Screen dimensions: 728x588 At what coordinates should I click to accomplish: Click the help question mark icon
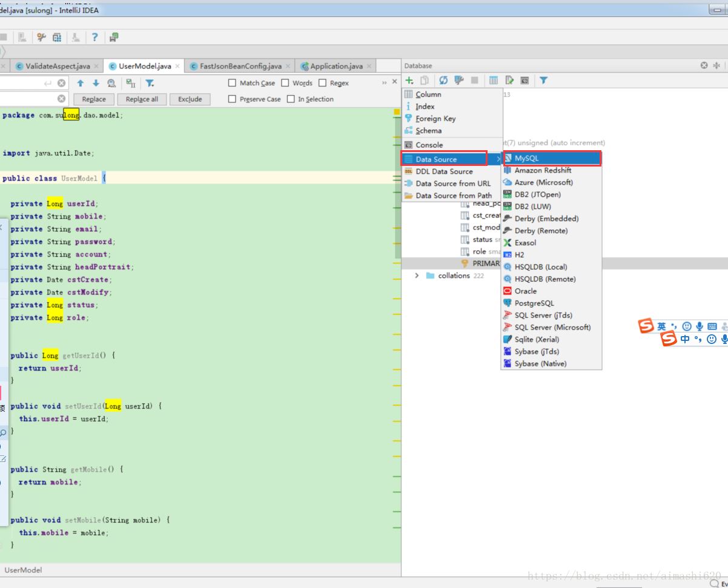94,37
